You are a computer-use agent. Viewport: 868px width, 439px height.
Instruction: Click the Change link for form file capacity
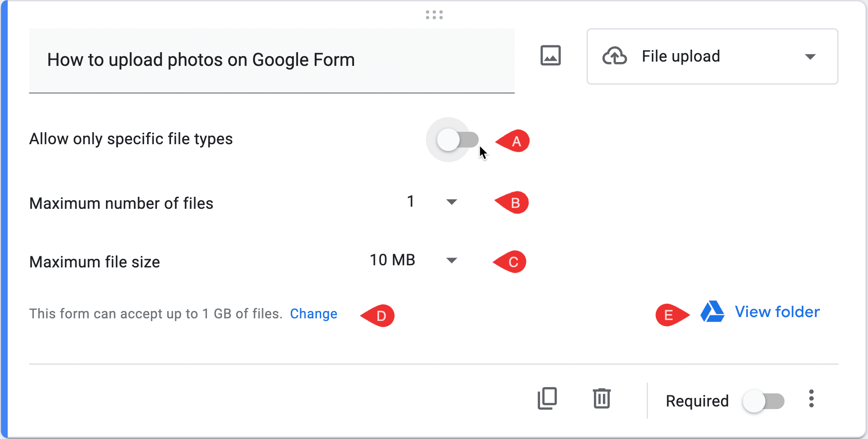pos(313,313)
